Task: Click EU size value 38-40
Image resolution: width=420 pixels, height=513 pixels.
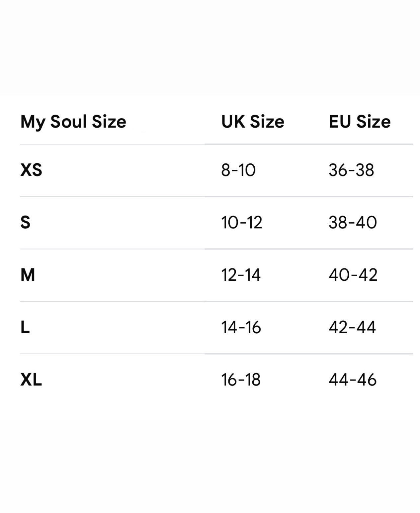Action: pos(353,222)
